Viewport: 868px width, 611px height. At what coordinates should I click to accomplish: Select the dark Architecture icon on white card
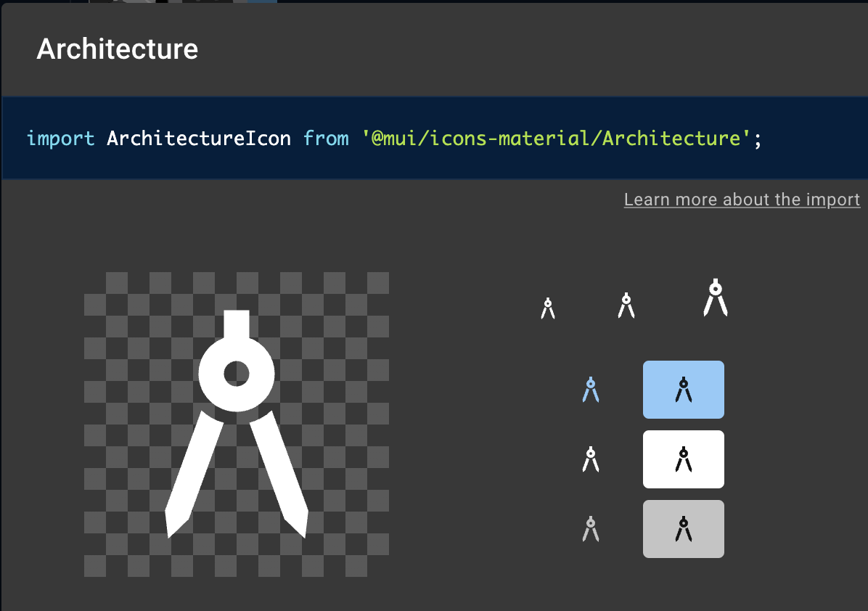[x=683, y=459]
